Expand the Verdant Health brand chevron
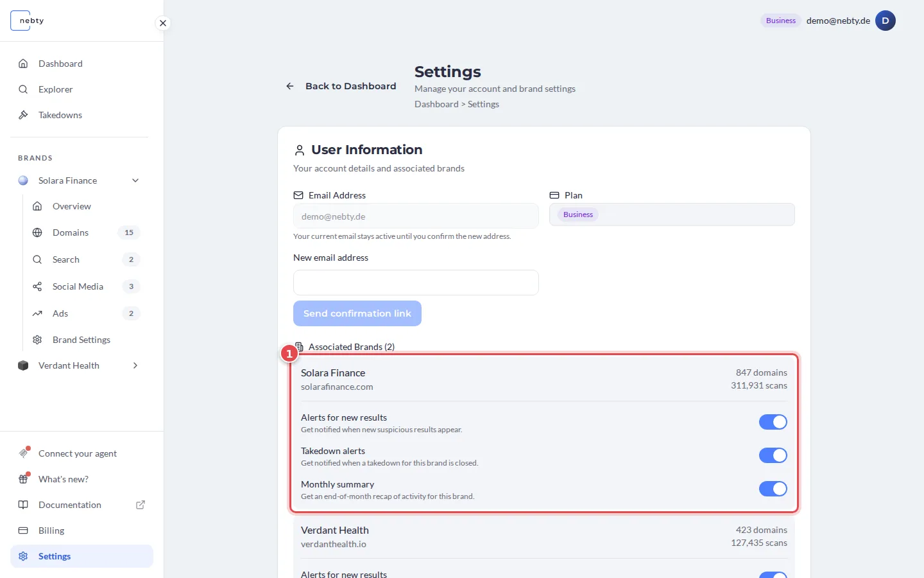The height and width of the screenshot is (578, 924). click(x=135, y=365)
